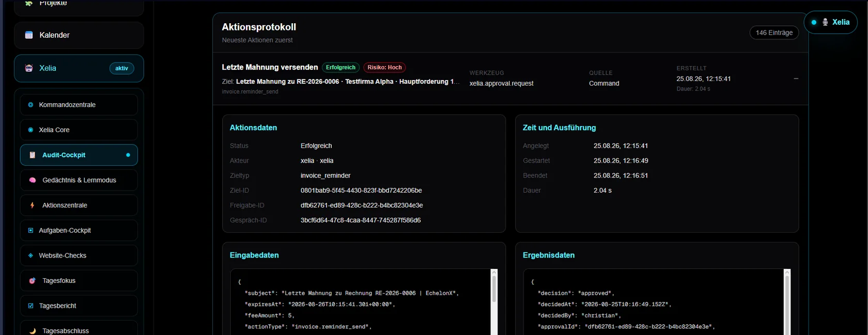Click the '146 Einträge' badge
Viewport: 868px width, 335px height.
(774, 33)
